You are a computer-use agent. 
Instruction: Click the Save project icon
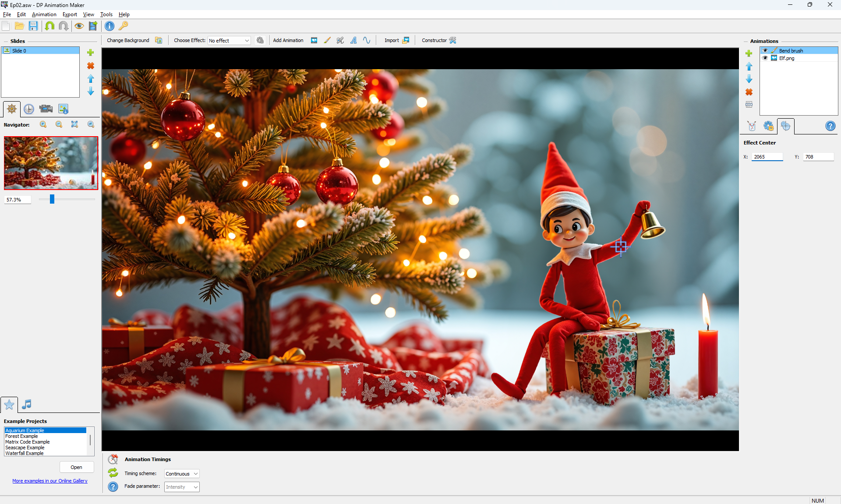click(33, 26)
